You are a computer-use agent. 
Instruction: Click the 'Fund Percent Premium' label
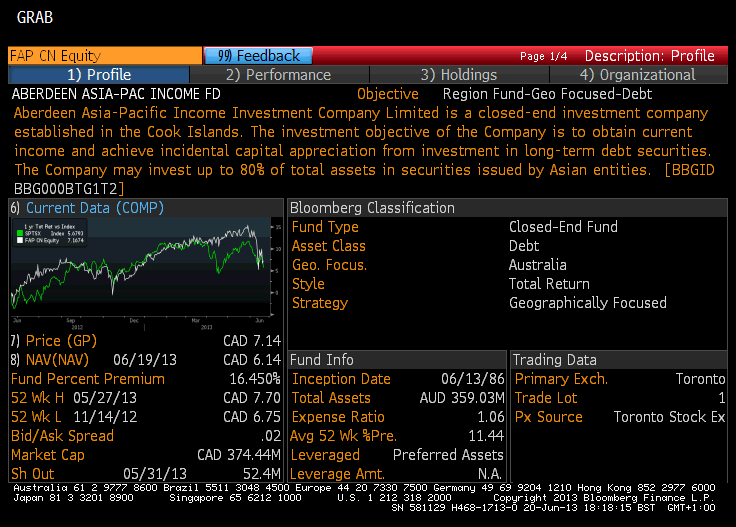pyautogui.click(x=88, y=379)
